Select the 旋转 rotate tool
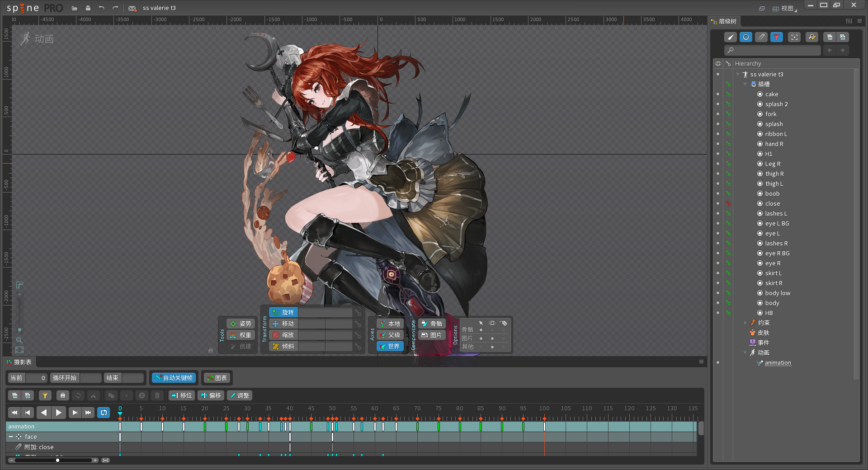Viewport: 868px width, 470px height. [x=283, y=312]
